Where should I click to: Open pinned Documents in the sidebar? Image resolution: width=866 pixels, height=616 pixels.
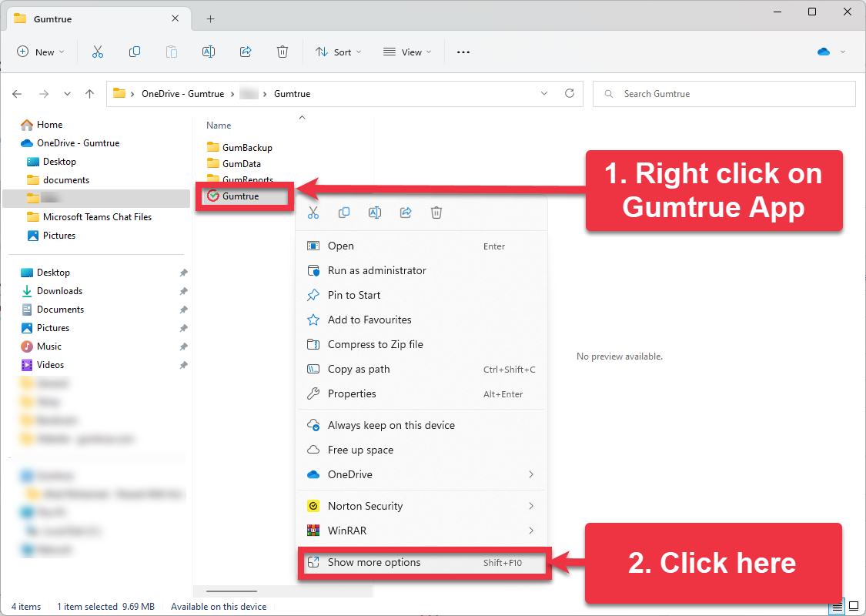[52, 310]
